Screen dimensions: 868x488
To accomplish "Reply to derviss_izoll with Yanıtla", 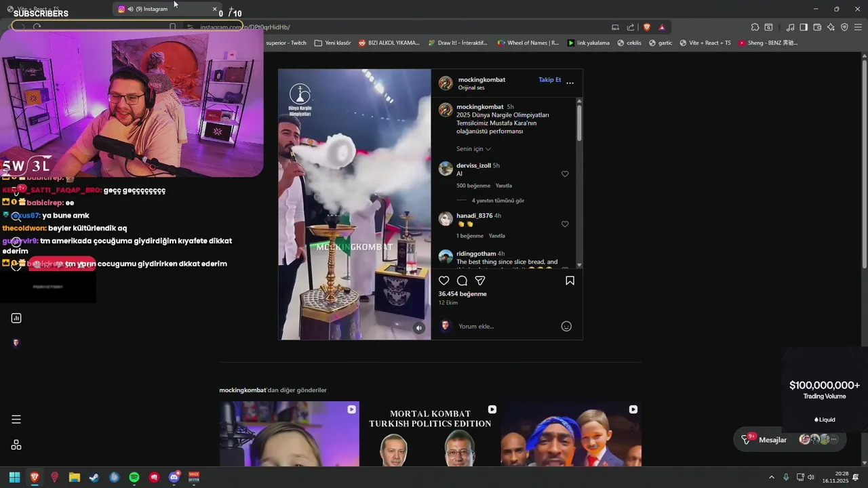I will tap(504, 186).
